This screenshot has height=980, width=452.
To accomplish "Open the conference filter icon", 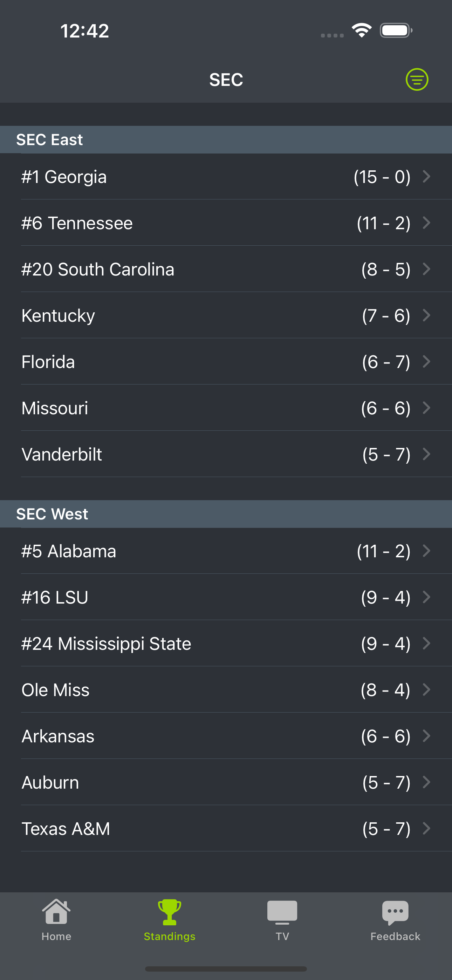I will point(417,80).
